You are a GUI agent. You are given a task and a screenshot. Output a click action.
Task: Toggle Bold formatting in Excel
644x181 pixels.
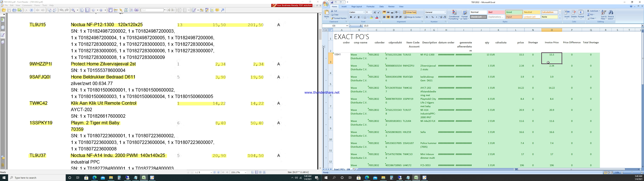point(351,17)
